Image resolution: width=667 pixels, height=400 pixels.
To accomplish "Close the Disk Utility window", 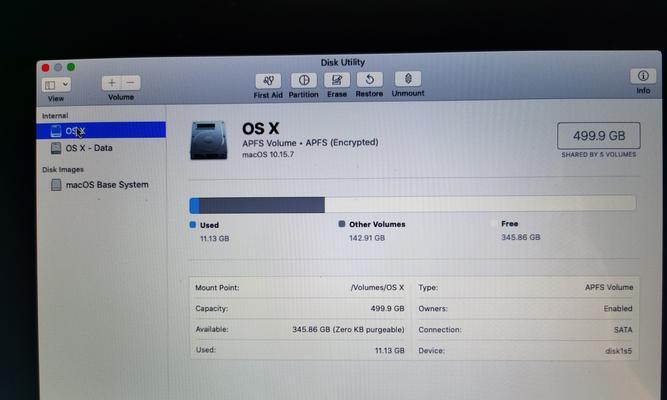I will pos(46,68).
